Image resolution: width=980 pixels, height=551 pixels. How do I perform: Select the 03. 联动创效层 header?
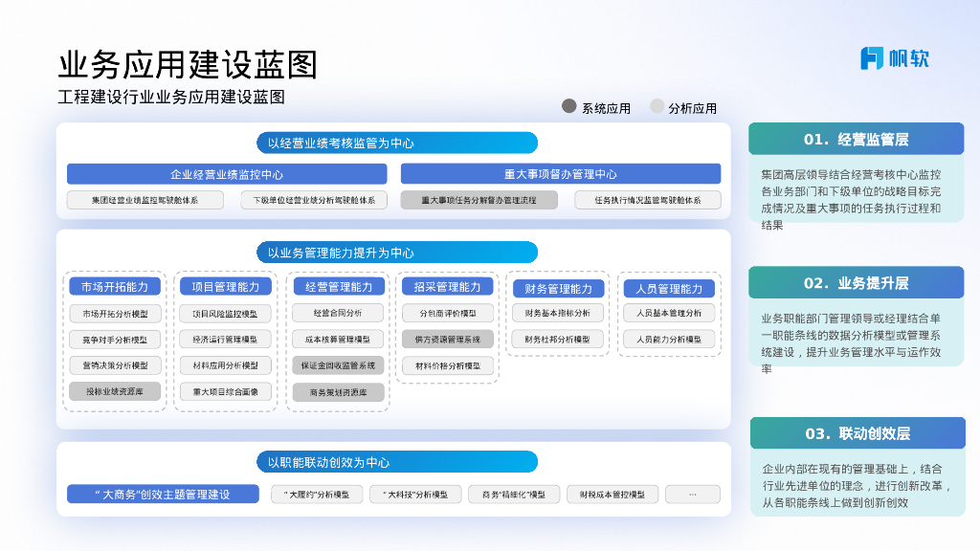(x=856, y=433)
